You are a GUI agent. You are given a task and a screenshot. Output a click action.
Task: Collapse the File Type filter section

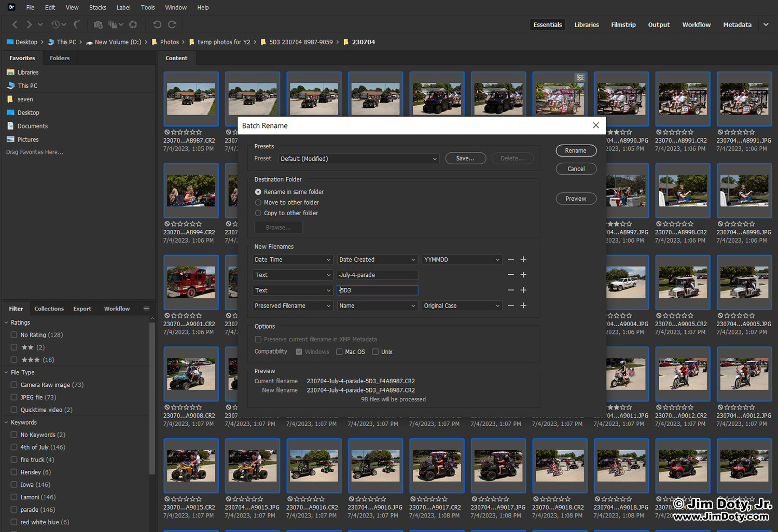coord(6,372)
